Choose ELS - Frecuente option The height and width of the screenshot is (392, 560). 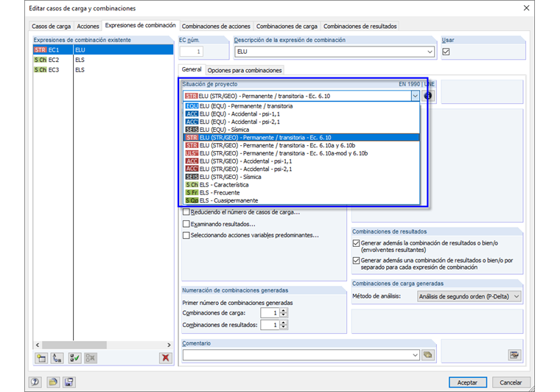coord(301,192)
